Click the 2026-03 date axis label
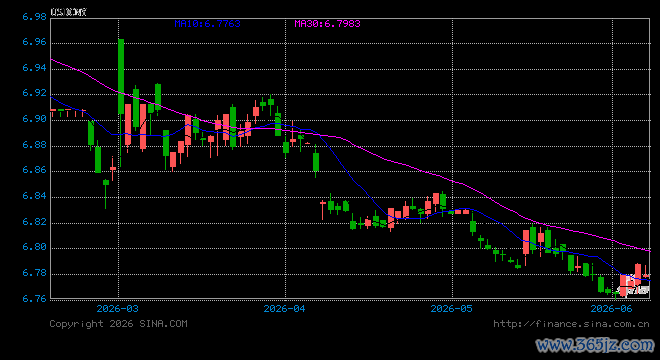 [117, 309]
